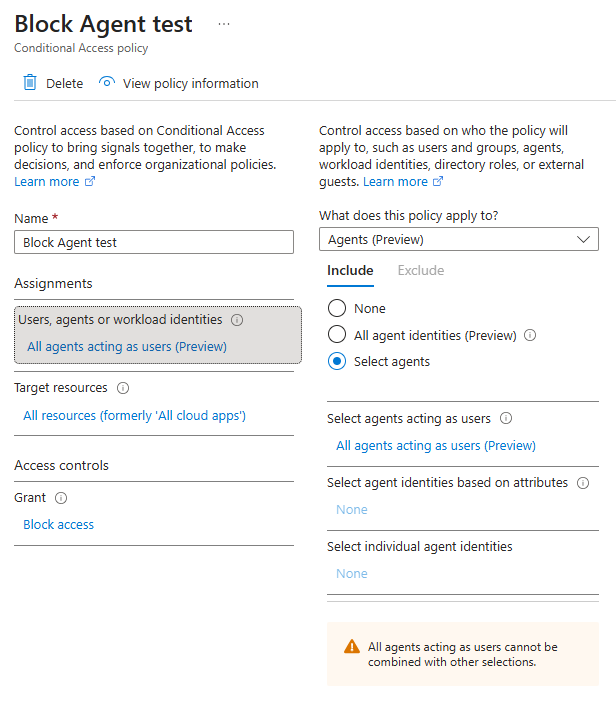The image size is (616, 710).
Task: Click the View policy information eye icon
Action: point(107,83)
